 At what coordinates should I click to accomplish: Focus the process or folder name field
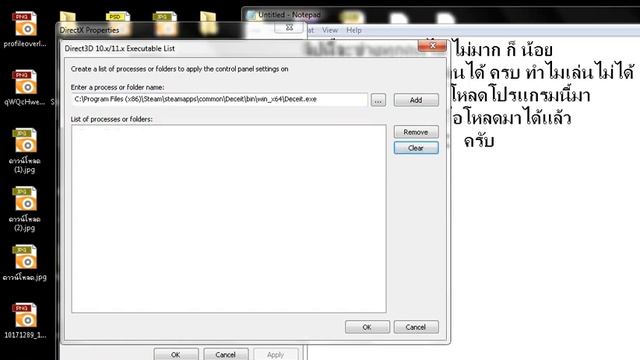(x=220, y=100)
